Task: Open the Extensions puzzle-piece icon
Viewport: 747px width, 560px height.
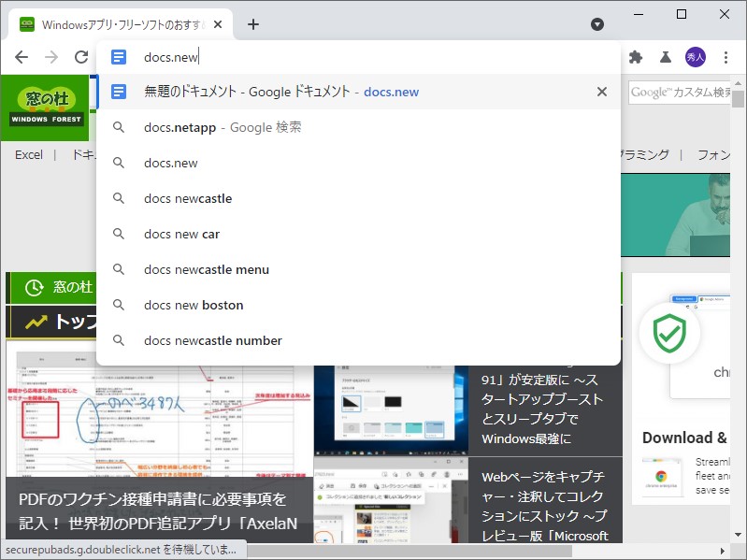Action: [x=636, y=58]
